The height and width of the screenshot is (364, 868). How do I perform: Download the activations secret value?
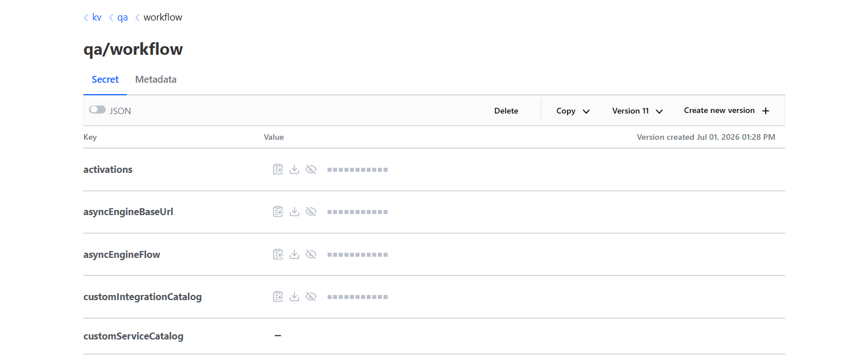(x=295, y=169)
